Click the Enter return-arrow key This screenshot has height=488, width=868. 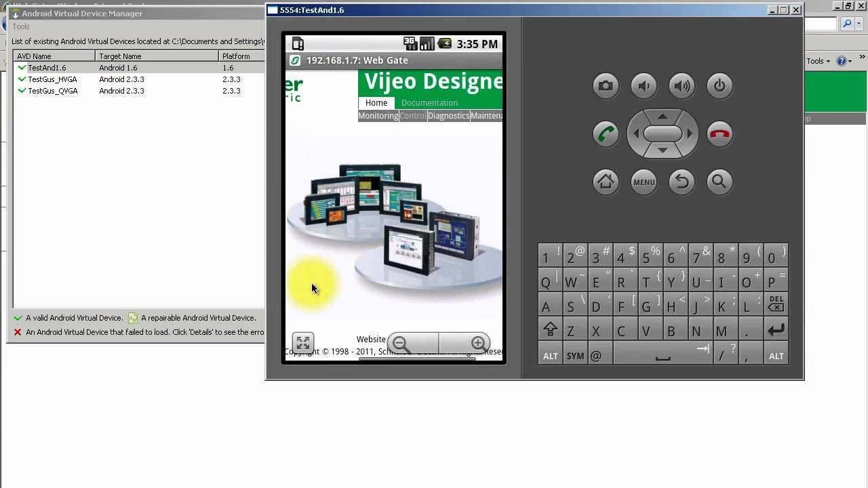(776, 329)
